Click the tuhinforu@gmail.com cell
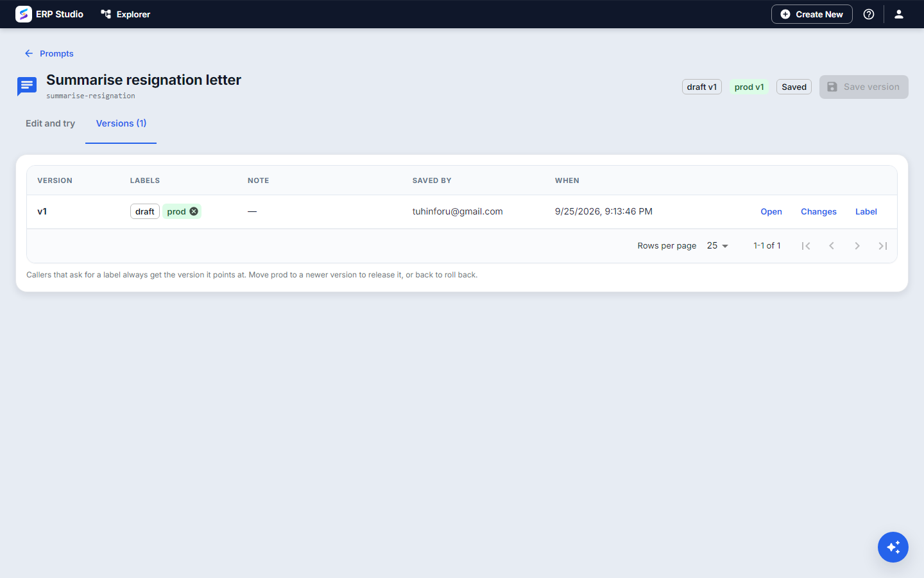This screenshot has width=924, height=578. point(458,211)
